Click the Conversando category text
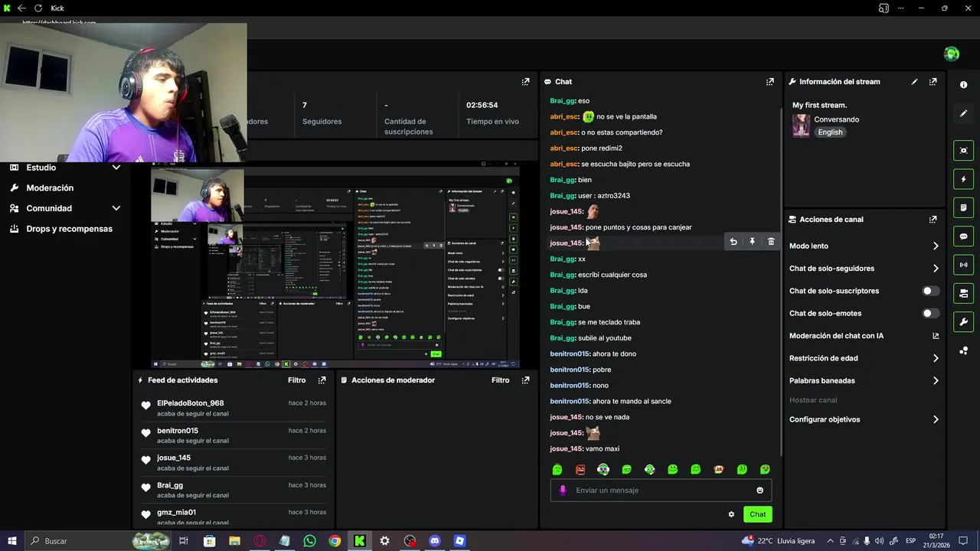Image resolution: width=980 pixels, height=551 pixels. tap(836, 120)
